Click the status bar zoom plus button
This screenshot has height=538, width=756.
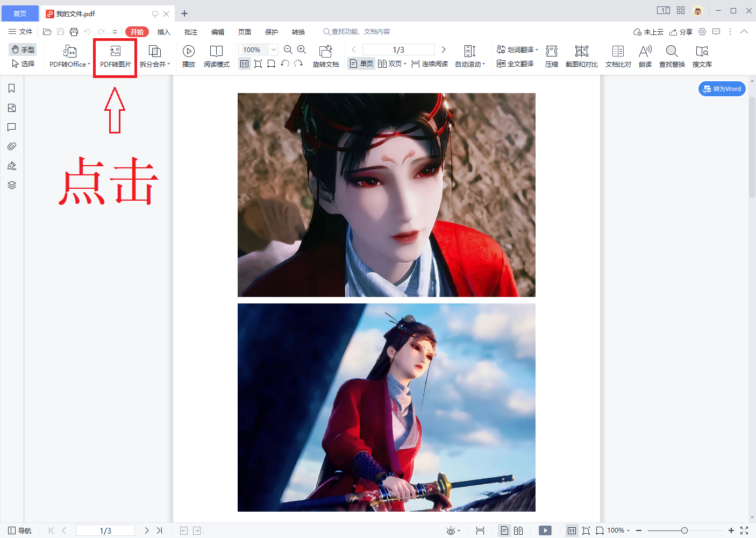coord(731,530)
